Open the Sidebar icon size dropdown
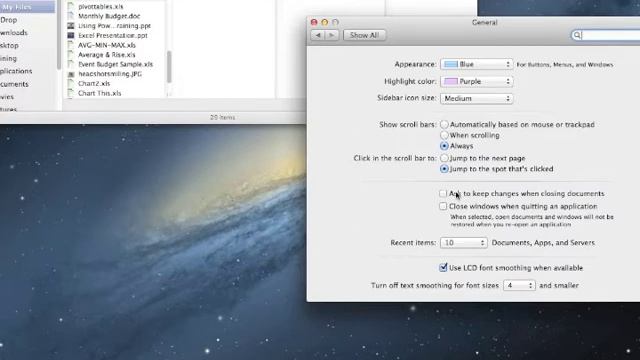This screenshot has width=640, height=360. [x=476, y=98]
